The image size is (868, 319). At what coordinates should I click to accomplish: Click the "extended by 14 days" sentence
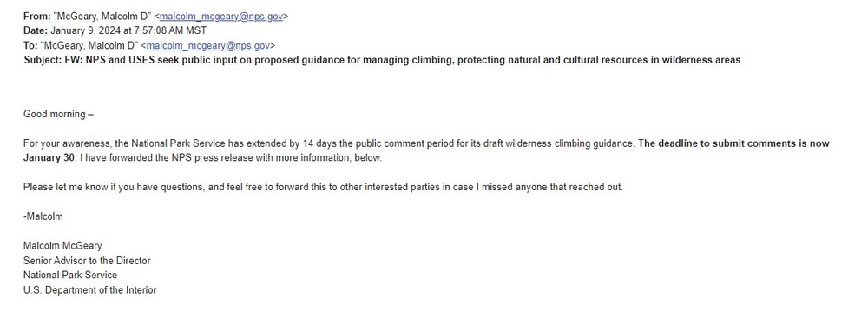point(329,143)
